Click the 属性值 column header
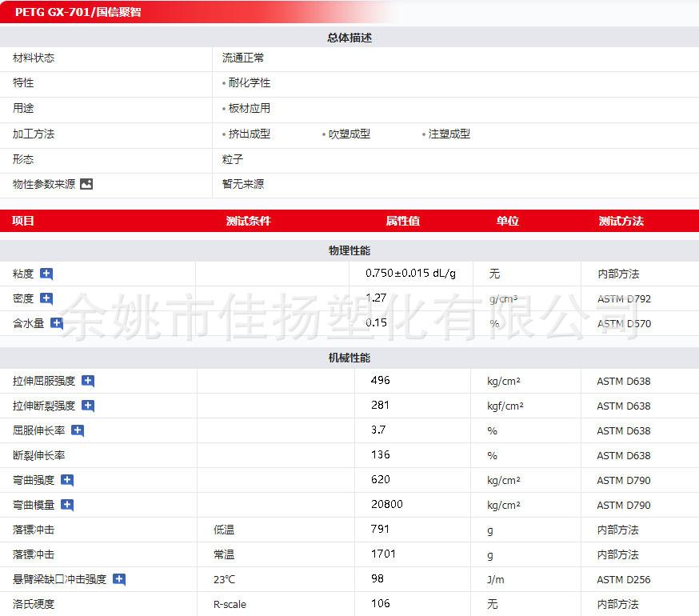Screen dimensions: 699x616 [x=403, y=221]
